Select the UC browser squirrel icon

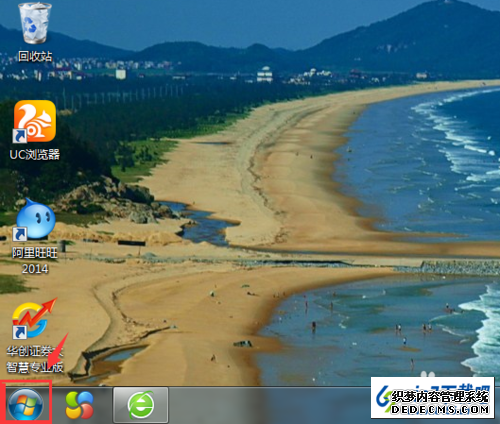35,121
